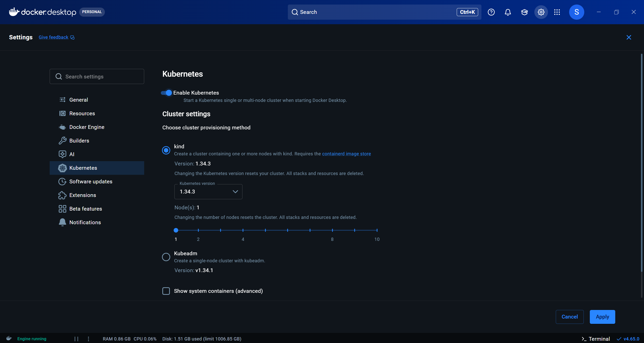
Task: Pause the engine via status bar pause icon
Action: tap(76, 339)
